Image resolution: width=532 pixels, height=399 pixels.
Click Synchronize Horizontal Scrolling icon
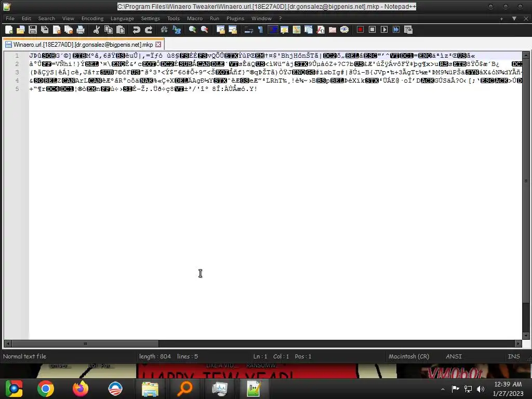pos(232,30)
